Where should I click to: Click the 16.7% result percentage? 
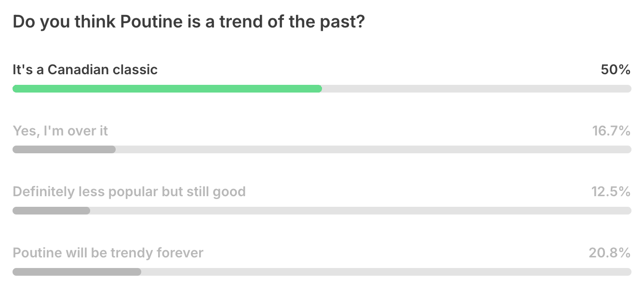[611, 131]
